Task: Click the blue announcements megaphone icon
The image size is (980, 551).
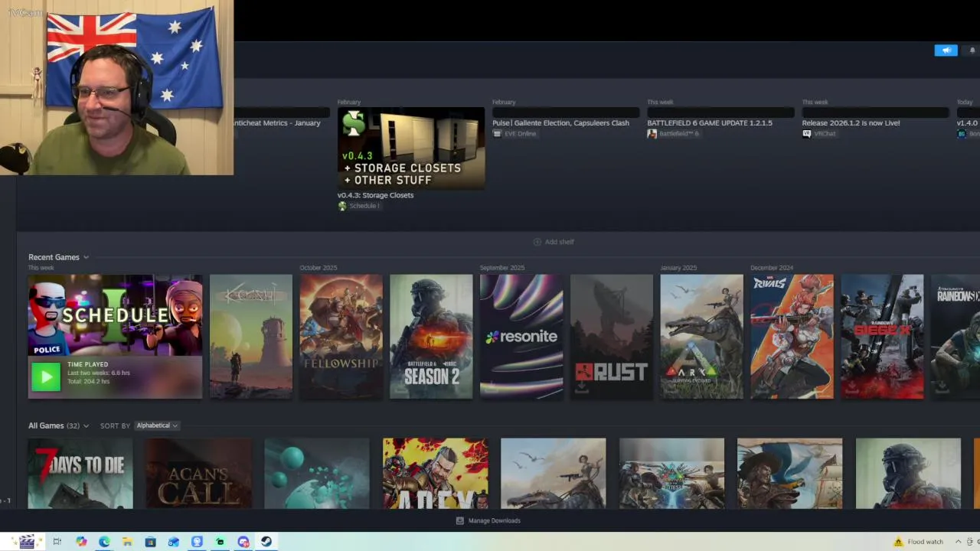Action: 946,51
